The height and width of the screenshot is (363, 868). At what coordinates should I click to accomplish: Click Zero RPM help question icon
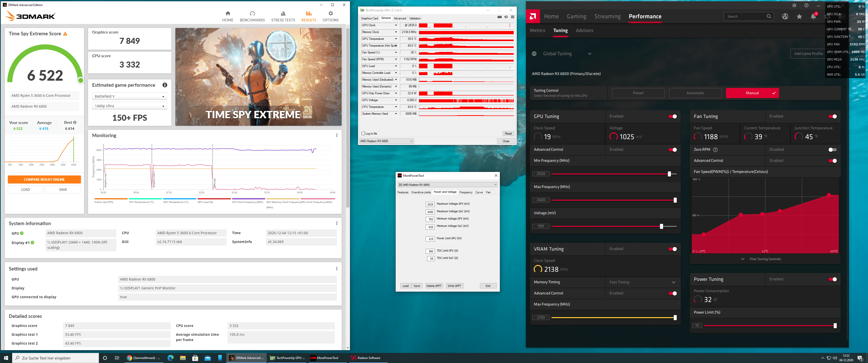coord(715,149)
